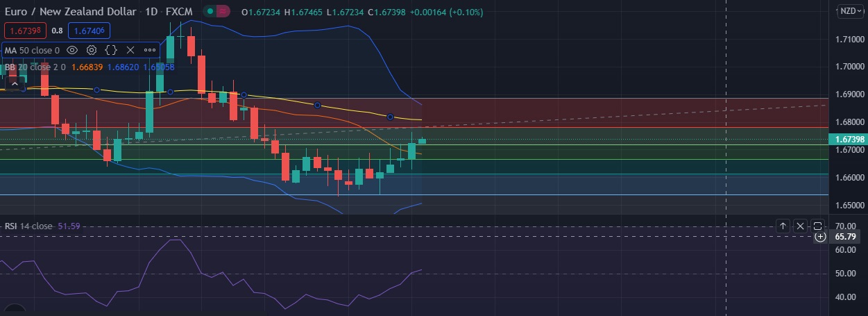
Task: Move RSI pane up with arrow
Action: 783,226
